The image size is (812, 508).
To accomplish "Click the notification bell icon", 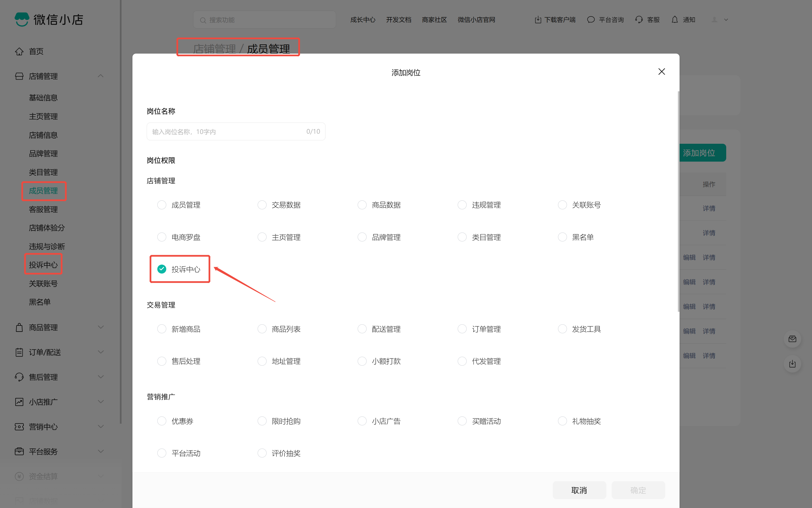I will [x=675, y=20].
